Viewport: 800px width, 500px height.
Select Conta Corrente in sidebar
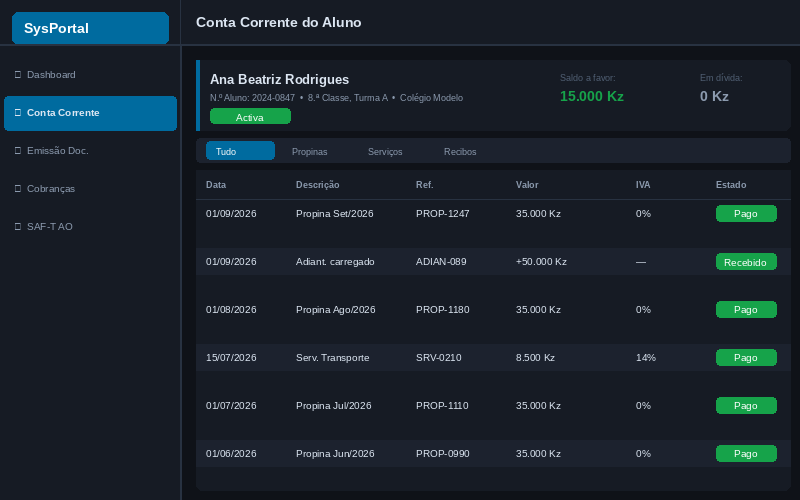click(90, 113)
